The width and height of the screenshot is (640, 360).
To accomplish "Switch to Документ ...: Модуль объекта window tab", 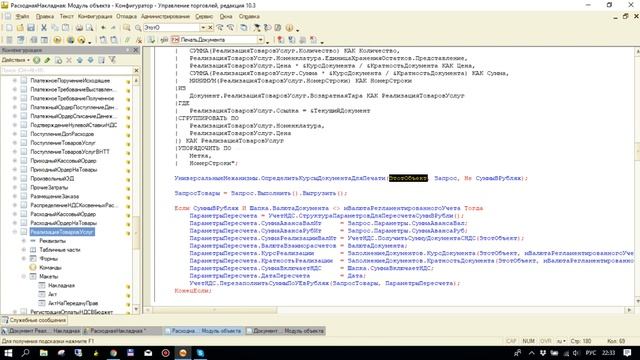I will pyautogui.click(x=285, y=331).
